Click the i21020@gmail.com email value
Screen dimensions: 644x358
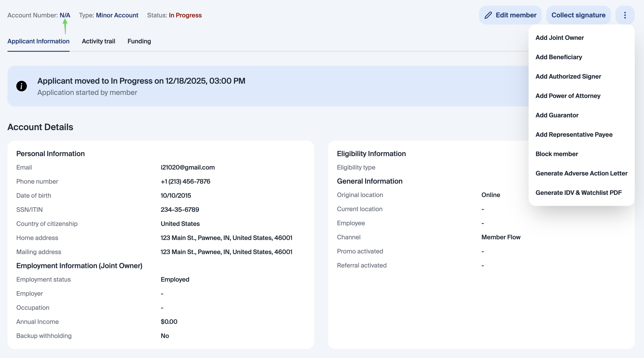coord(187,168)
